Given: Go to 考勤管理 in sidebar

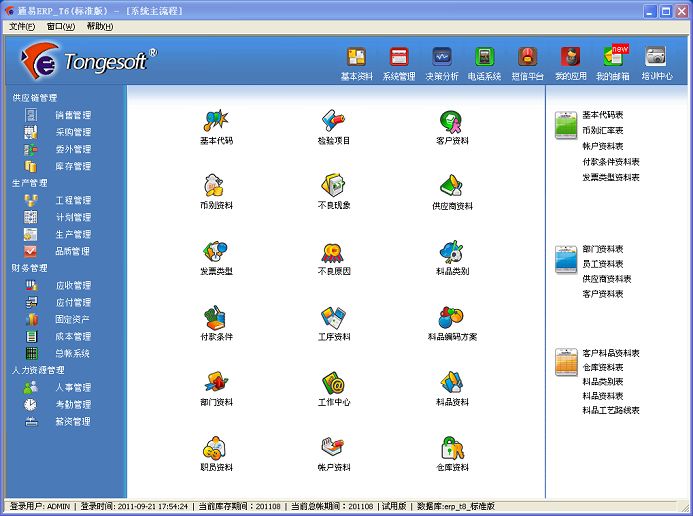Looking at the screenshot, I should pos(72,404).
